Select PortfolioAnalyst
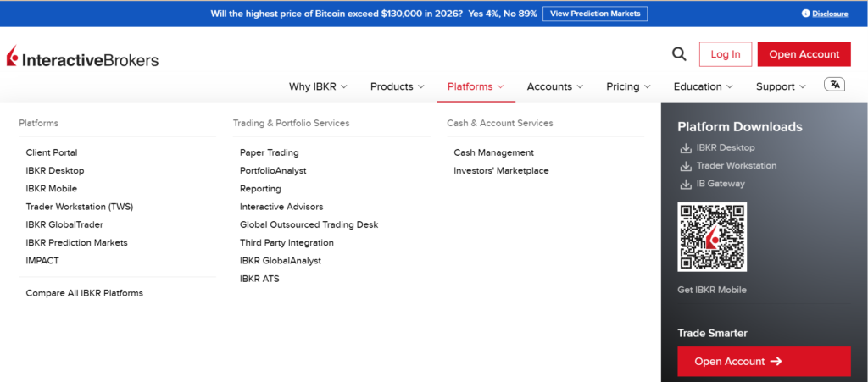The height and width of the screenshot is (382, 868). pos(273,171)
